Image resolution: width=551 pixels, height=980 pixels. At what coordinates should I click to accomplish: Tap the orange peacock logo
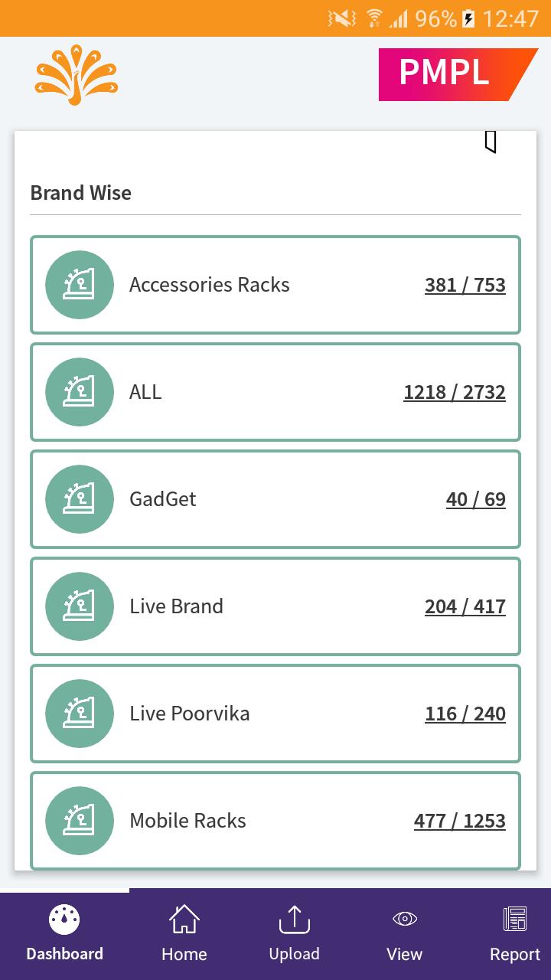click(x=76, y=74)
